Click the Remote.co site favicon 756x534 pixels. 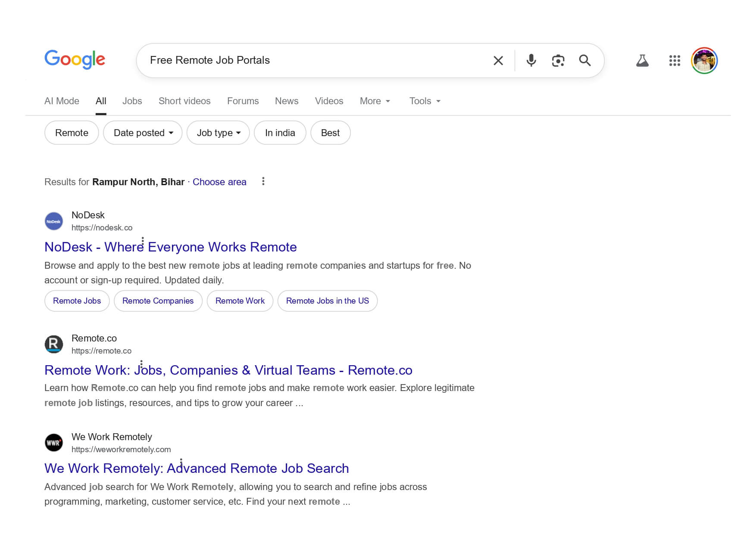[54, 345]
